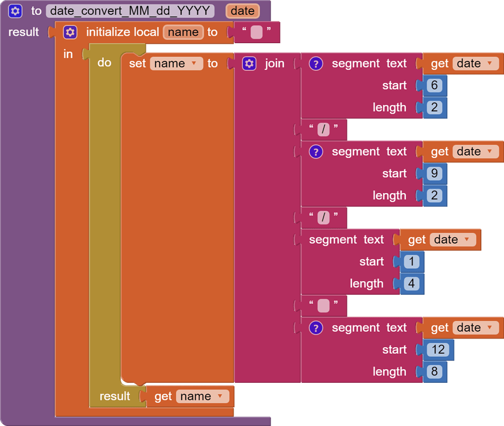Open get date dropdown in segment with length 4
Viewport: 504px width, 426px height.
tap(467, 240)
